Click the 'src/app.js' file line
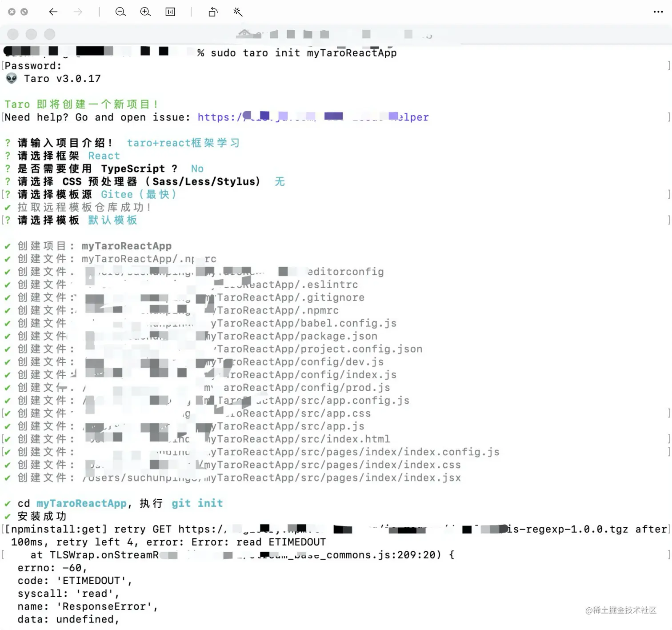The height and width of the screenshot is (630, 672). 191,427
